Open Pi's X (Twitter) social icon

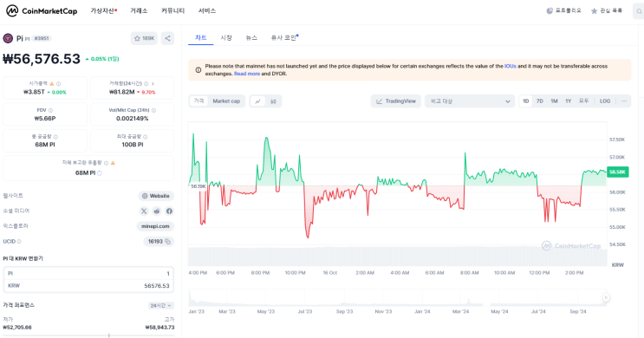pyautogui.click(x=144, y=211)
